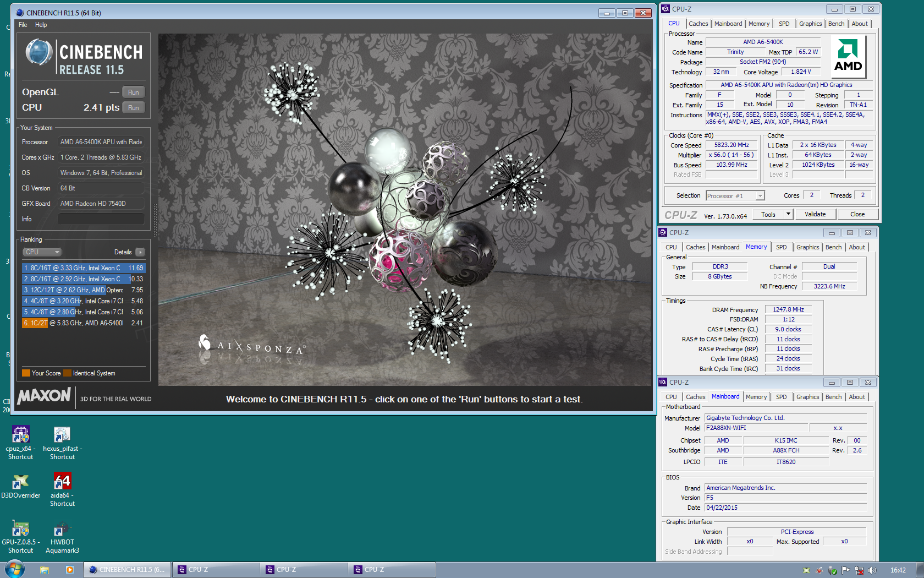
Task: Select the ranking row for 5.83 GHz AMD A6-5400
Action: [84, 323]
